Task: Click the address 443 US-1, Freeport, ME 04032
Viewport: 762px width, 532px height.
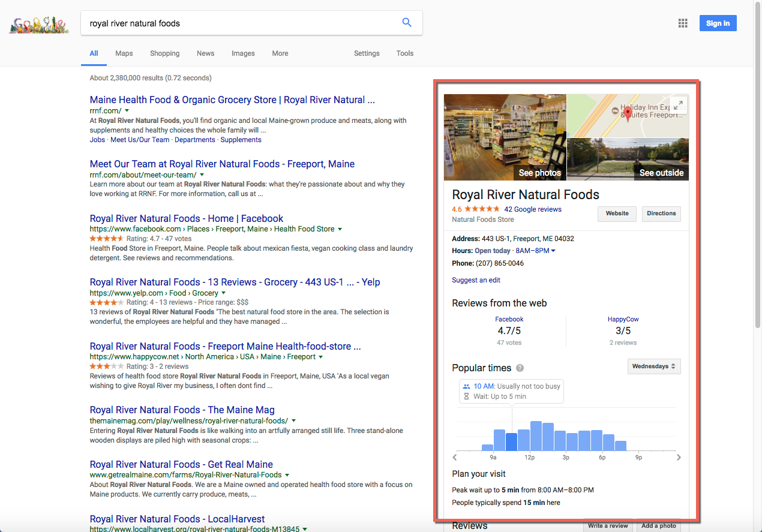Action: (x=528, y=239)
